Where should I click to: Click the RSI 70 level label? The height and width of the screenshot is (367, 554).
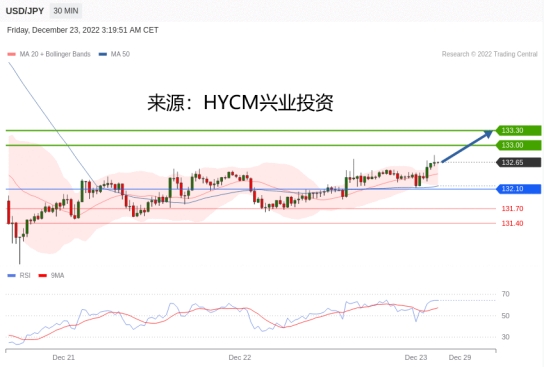[506, 294]
